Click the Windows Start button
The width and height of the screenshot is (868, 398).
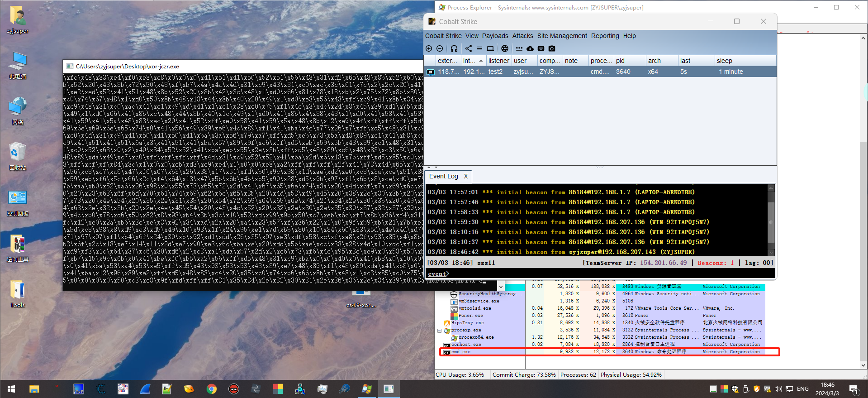tap(11, 389)
